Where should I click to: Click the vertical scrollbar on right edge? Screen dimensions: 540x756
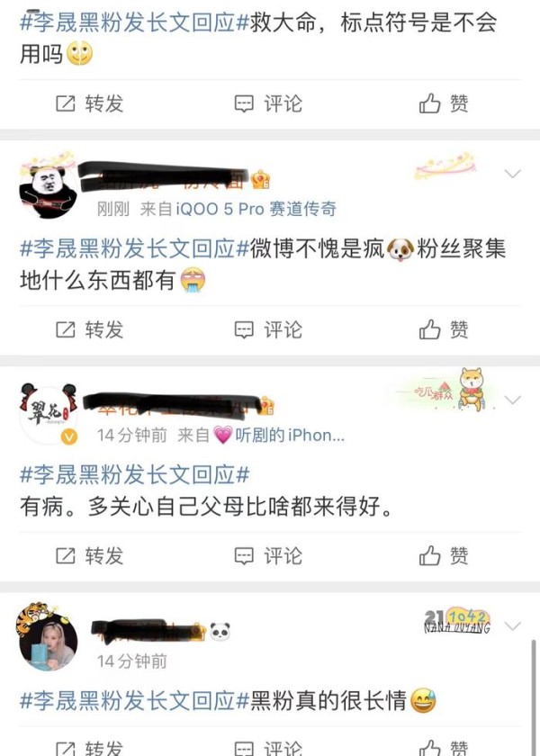coord(534,697)
